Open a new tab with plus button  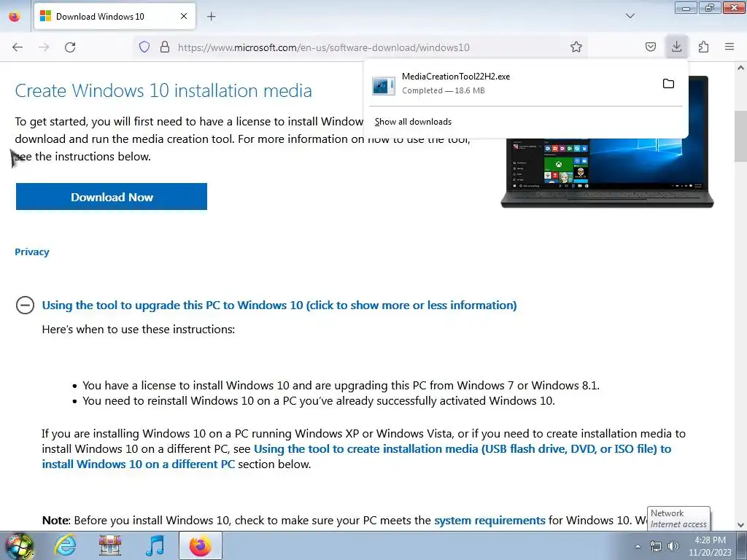tap(212, 17)
